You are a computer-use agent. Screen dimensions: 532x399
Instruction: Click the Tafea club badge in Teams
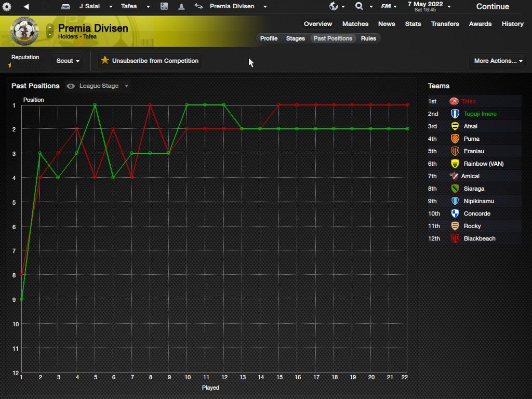click(454, 101)
